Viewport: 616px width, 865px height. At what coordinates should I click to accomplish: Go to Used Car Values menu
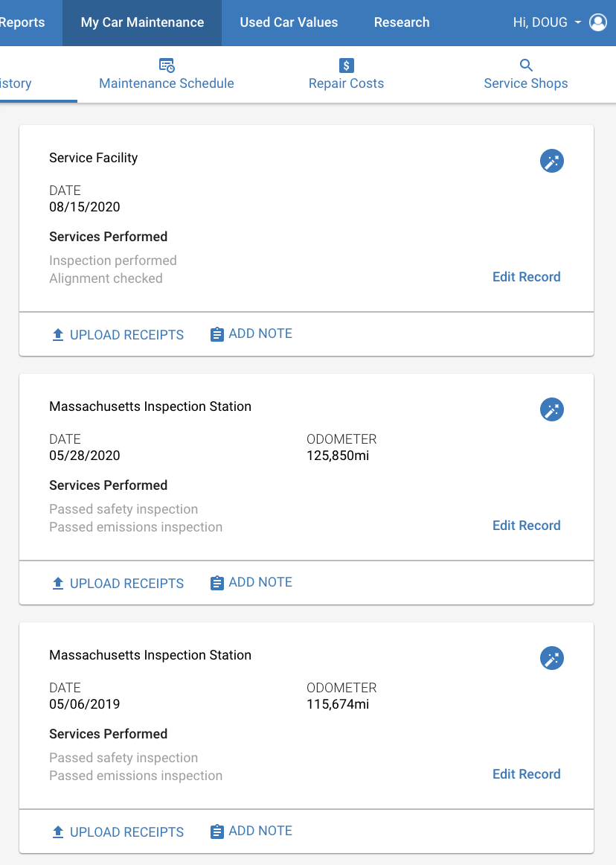tap(289, 22)
